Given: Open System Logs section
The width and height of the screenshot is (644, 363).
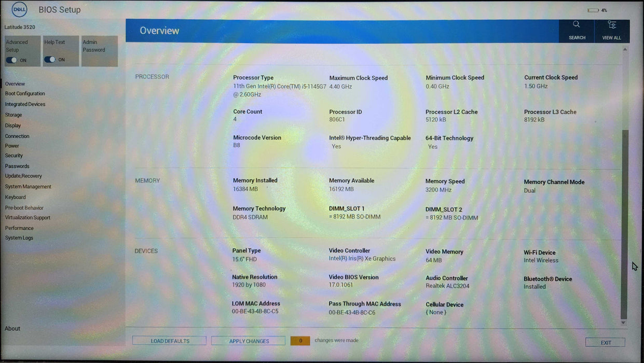Looking at the screenshot, I should click(19, 238).
